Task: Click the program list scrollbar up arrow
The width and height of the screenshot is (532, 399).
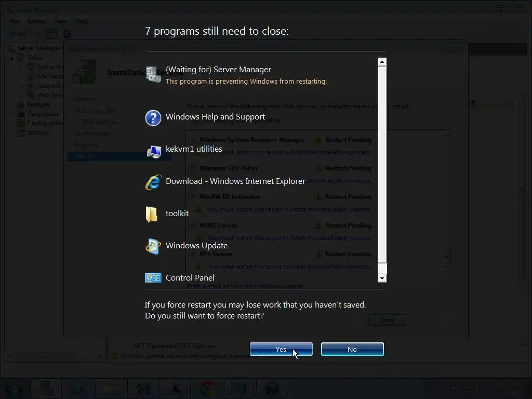Action: (382, 62)
